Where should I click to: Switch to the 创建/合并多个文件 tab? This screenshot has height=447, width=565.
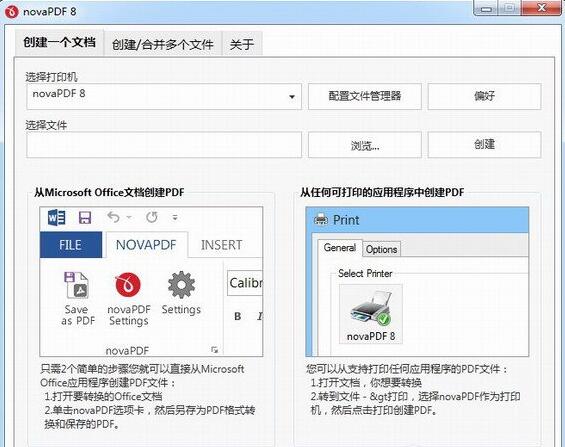163,44
